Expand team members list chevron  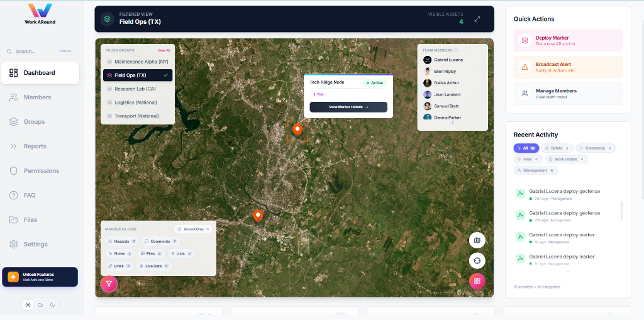(453, 123)
